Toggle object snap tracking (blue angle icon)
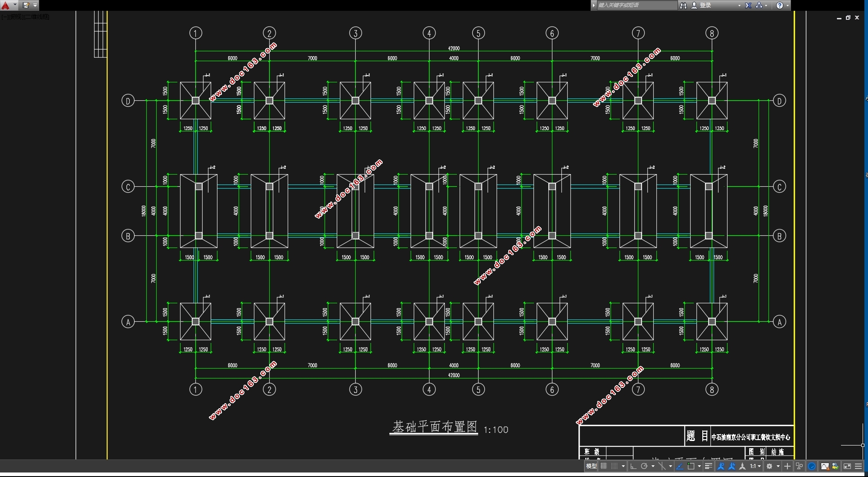Image resolution: width=868 pixels, height=477 pixels. tap(680, 466)
